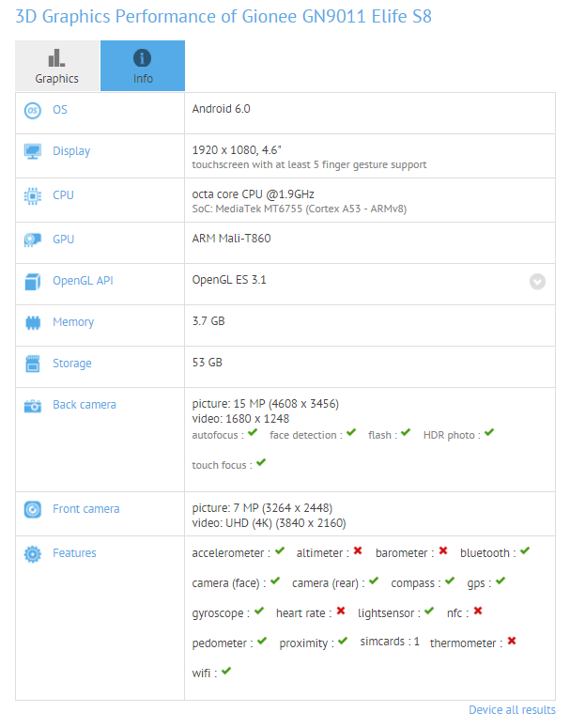Click the Features label
Viewport: 570px width, 728px height.
click(74, 553)
